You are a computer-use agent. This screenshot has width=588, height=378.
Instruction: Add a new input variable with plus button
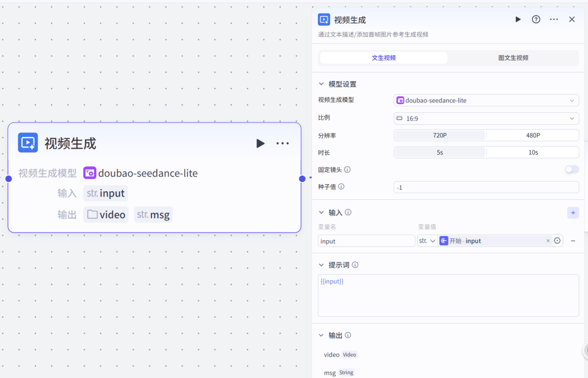573,212
